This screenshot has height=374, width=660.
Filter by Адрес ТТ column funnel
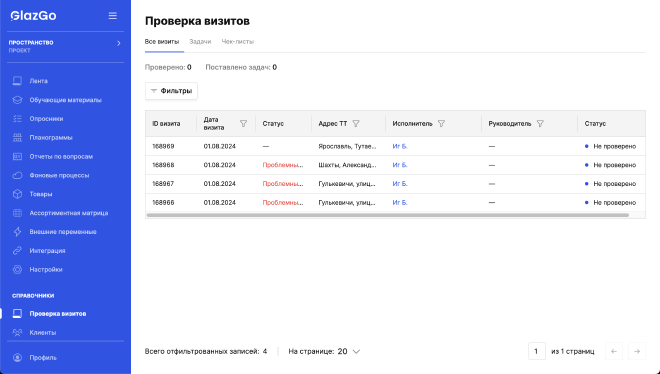point(356,124)
